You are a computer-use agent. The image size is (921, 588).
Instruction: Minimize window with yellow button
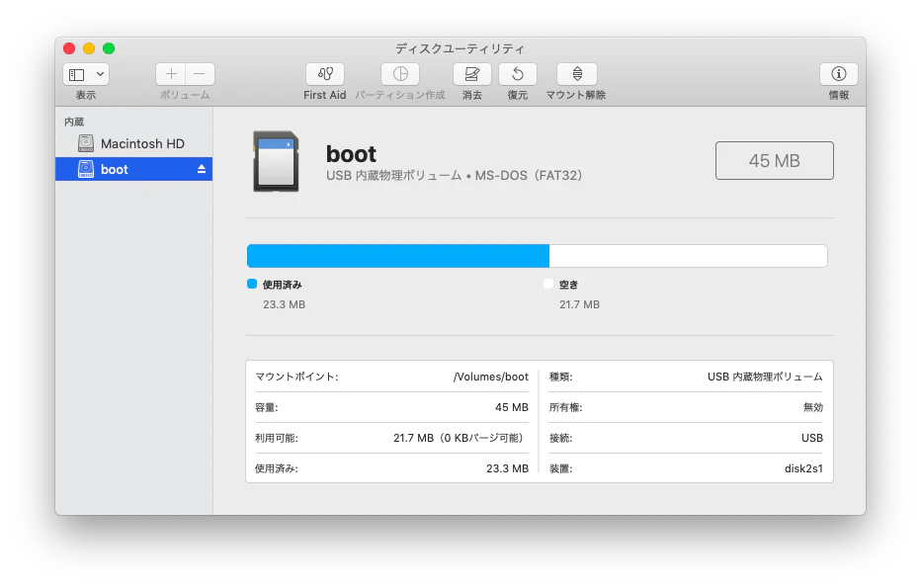[x=89, y=48]
